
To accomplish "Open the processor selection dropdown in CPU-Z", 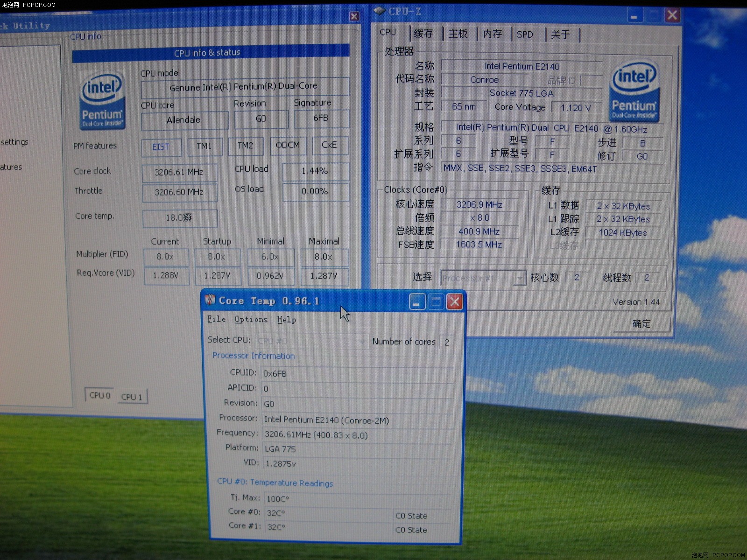I will point(484,279).
